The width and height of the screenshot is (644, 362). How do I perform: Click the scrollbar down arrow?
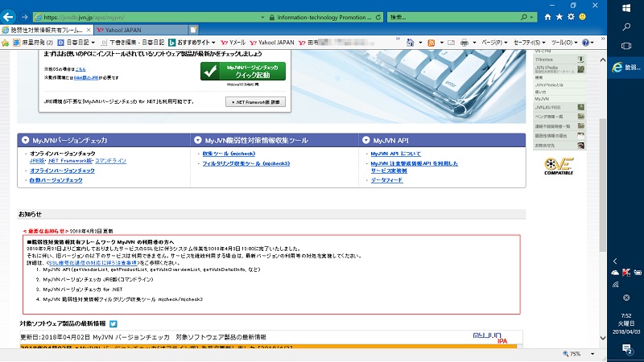[602, 338]
